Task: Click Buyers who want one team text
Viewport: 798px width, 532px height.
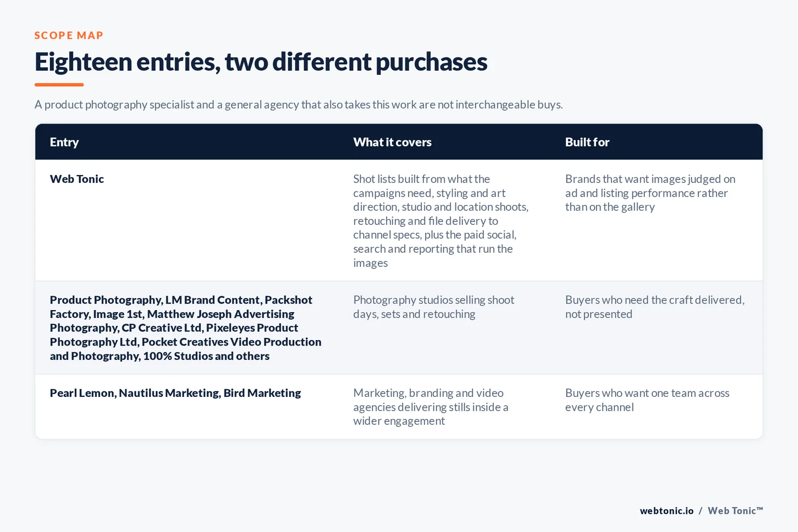Action: point(647,400)
